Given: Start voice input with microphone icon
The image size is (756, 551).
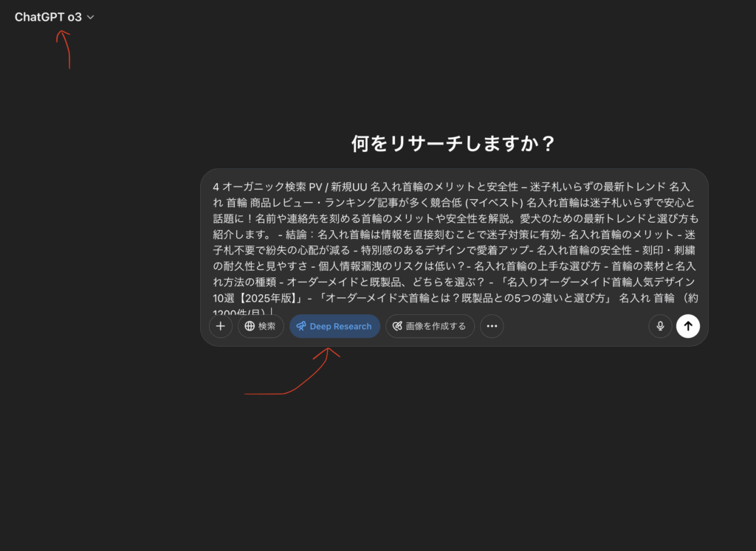Looking at the screenshot, I should tap(660, 326).
